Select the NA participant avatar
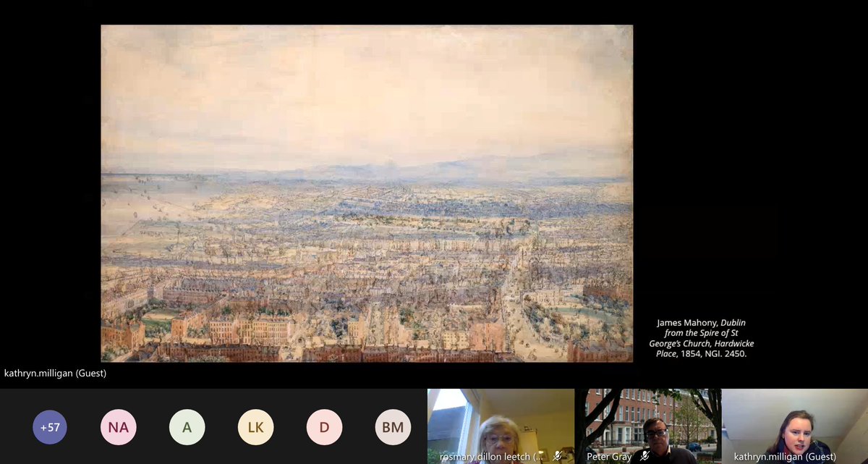 118,427
